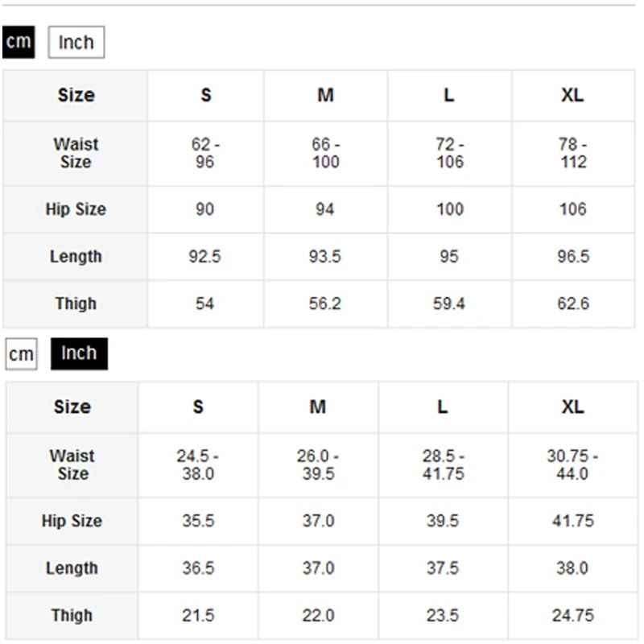
Task: Click the 106 hip size value
Action: 572,209
